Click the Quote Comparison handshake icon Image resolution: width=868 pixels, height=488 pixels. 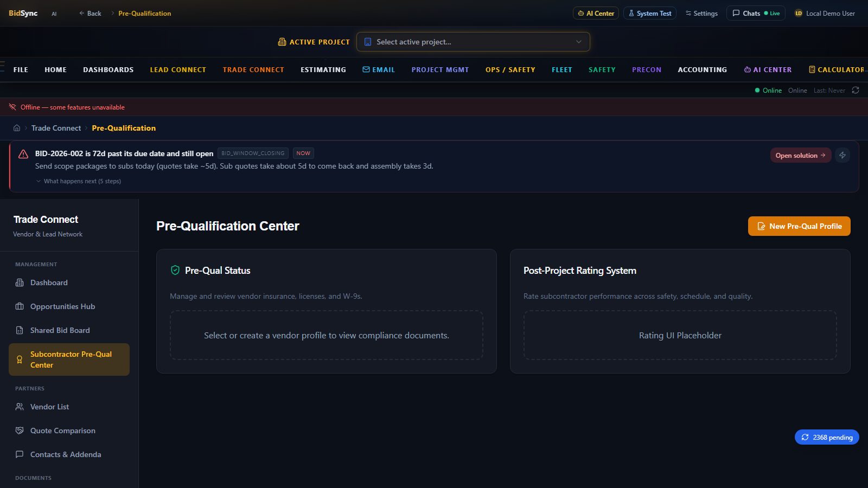[20, 431]
